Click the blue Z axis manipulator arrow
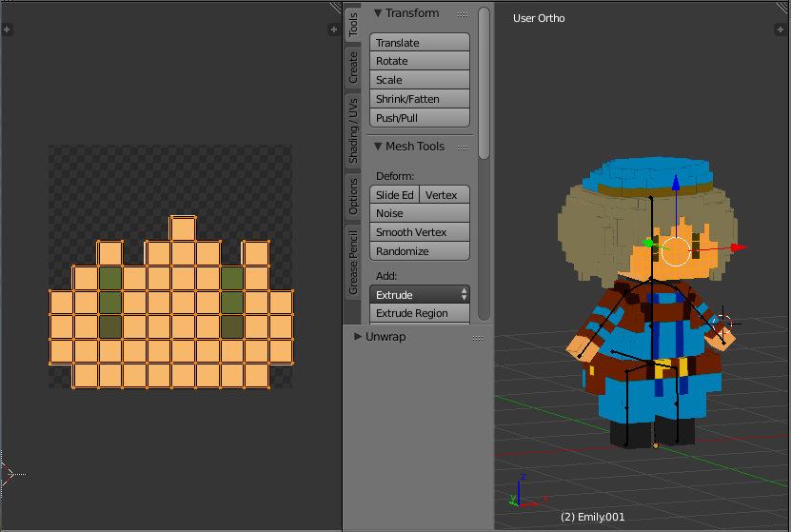Viewport: 791px width, 532px height. [x=676, y=183]
